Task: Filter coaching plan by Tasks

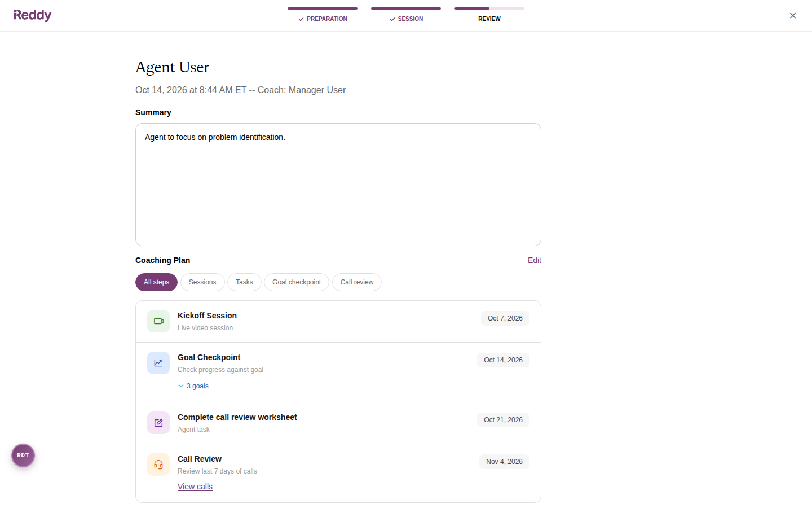Action: pyautogui.click(x=244, y=282)
